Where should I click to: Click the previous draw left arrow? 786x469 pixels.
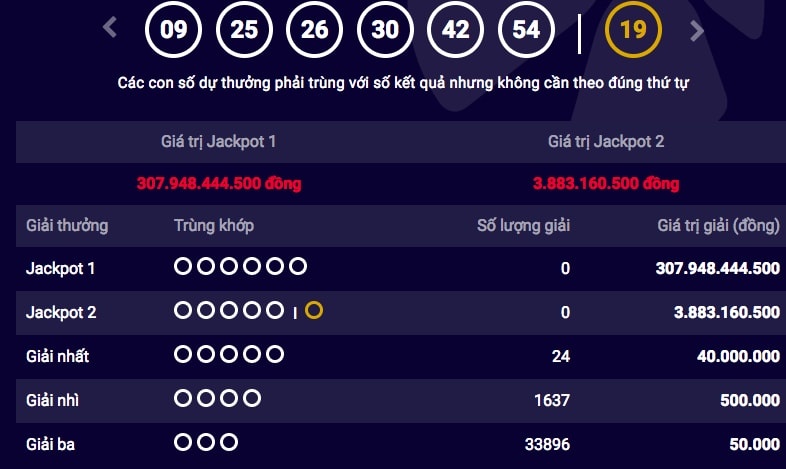111,29
